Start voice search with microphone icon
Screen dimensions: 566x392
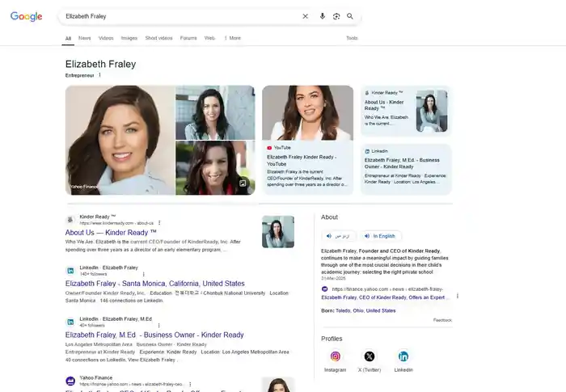(x=323, y=16)
